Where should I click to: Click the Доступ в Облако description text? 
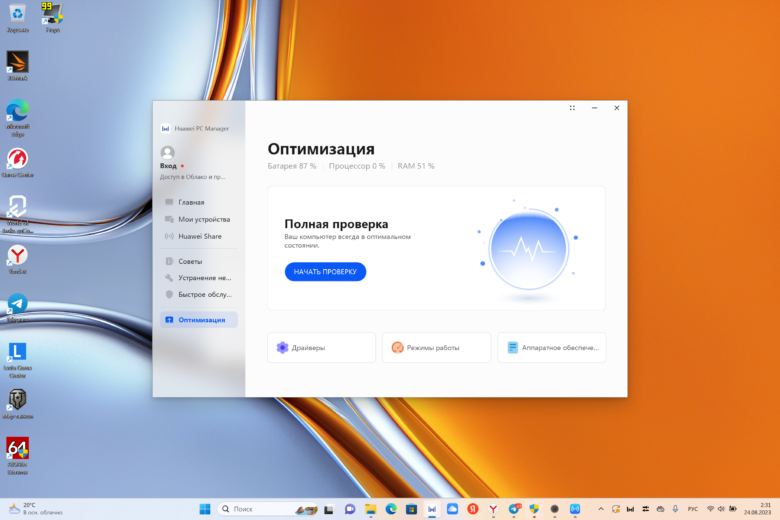tap(193, 177)
